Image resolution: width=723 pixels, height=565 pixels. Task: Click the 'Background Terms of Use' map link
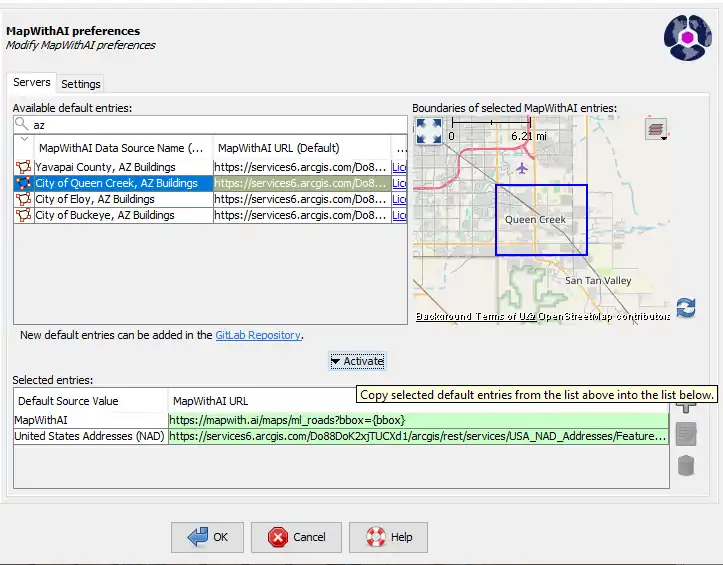click(476, 316)
